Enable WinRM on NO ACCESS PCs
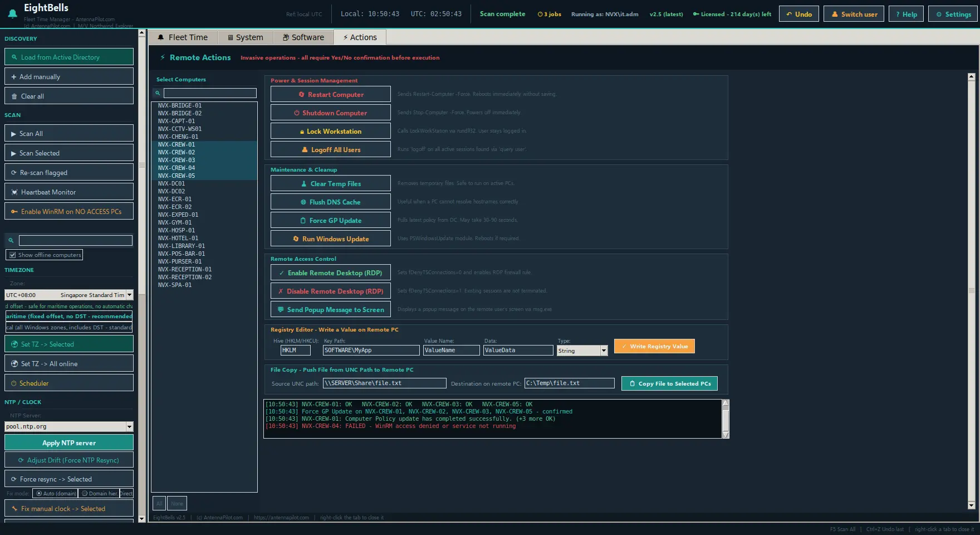The image size is (980, 535). point(69,211)
